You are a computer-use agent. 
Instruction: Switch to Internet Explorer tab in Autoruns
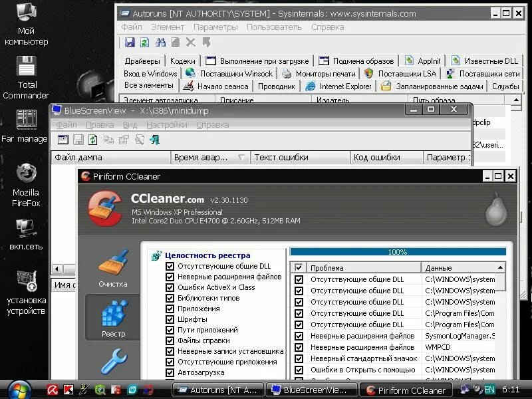click(338, 86)
